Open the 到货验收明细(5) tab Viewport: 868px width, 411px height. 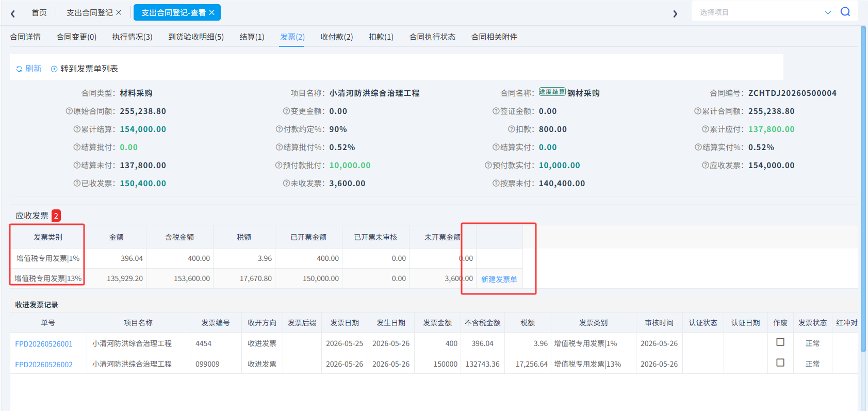[x=196, y=37]
